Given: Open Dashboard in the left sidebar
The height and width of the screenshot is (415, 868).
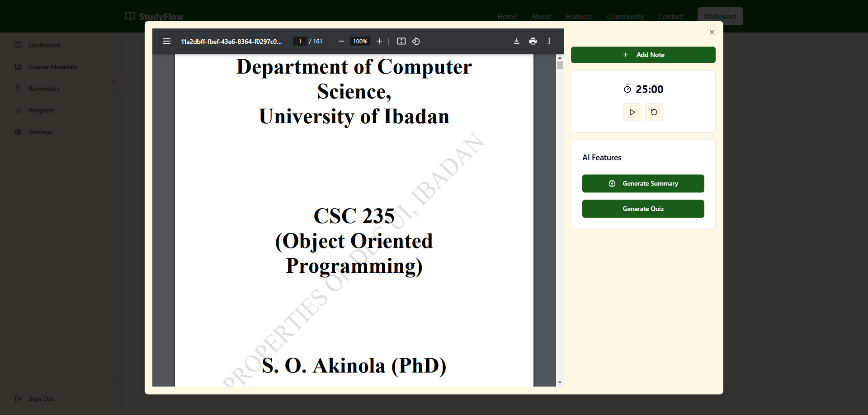Looking at the screenshot, I should coord(44,45).
